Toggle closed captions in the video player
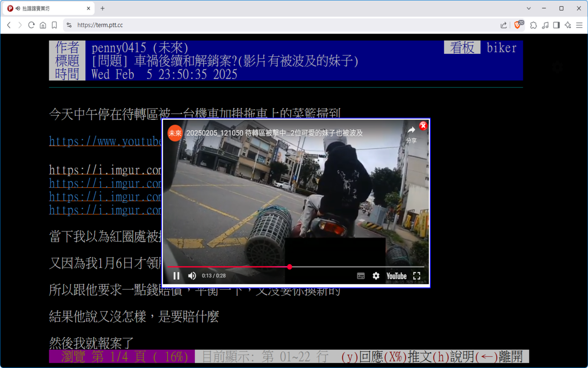Viewport: 588px width, 368px height. pyautogui.click(x=360, y=276)
